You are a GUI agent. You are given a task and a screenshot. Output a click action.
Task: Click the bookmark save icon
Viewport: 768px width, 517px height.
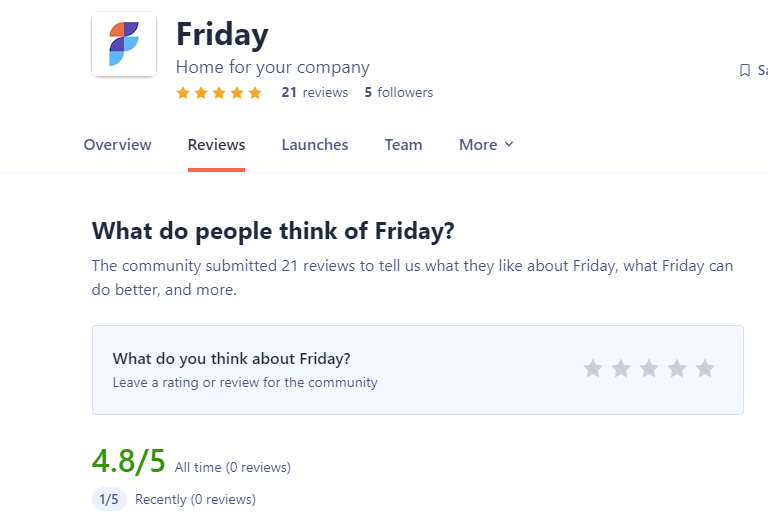coord(744,70)
